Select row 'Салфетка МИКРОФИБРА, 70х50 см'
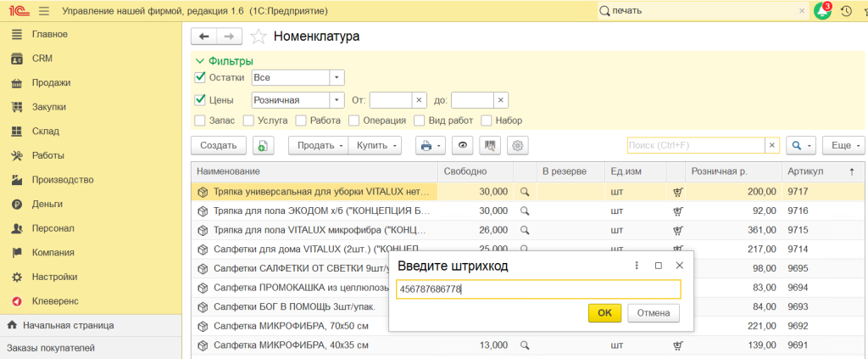Viewport: 868px width, 359px height. click(x=291, y=326)
